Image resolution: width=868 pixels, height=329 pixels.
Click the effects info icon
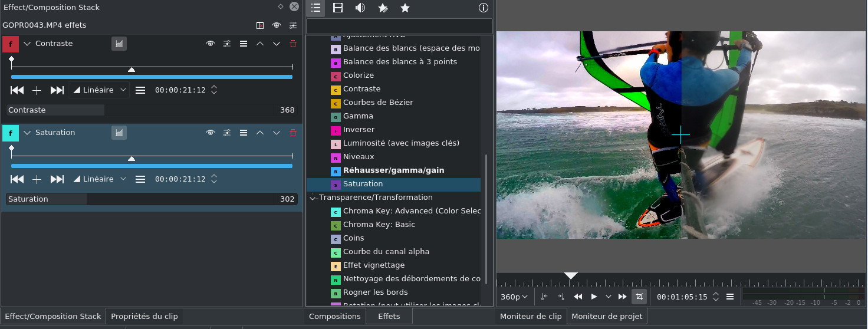[x=484, y=8]
